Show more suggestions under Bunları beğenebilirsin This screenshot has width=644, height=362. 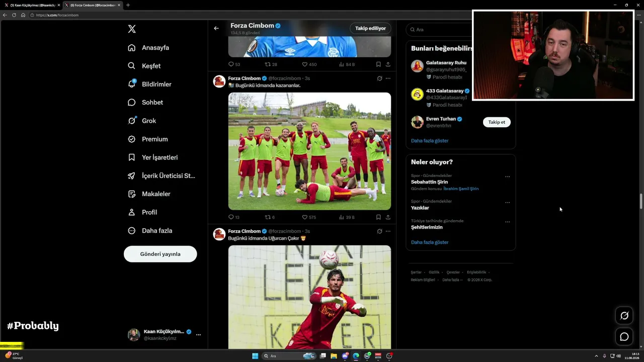(x=430, y=141)
